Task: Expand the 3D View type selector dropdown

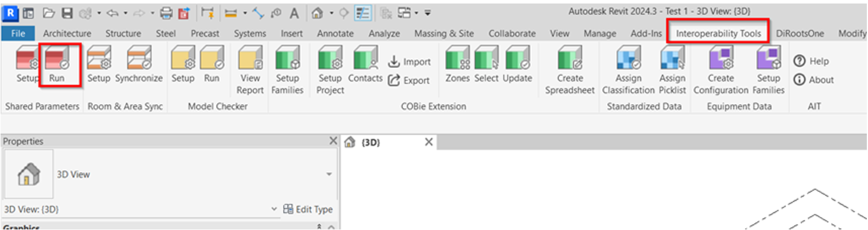Action: coord(329,174)
